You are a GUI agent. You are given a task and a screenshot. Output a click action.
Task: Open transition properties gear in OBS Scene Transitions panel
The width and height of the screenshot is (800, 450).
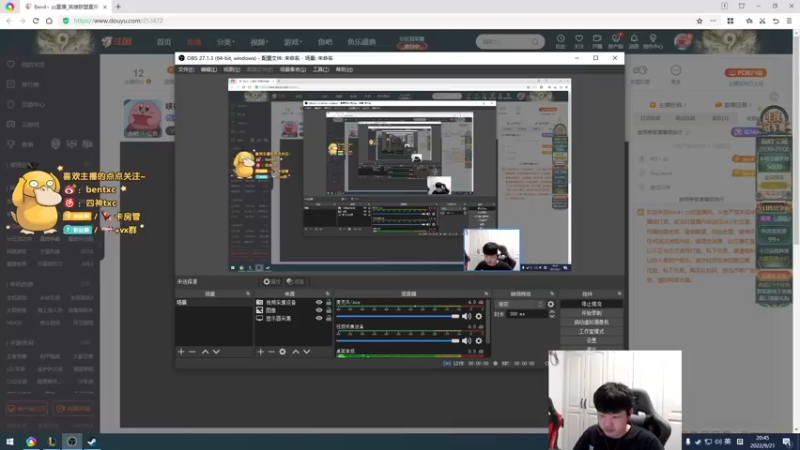pos(551,304)
